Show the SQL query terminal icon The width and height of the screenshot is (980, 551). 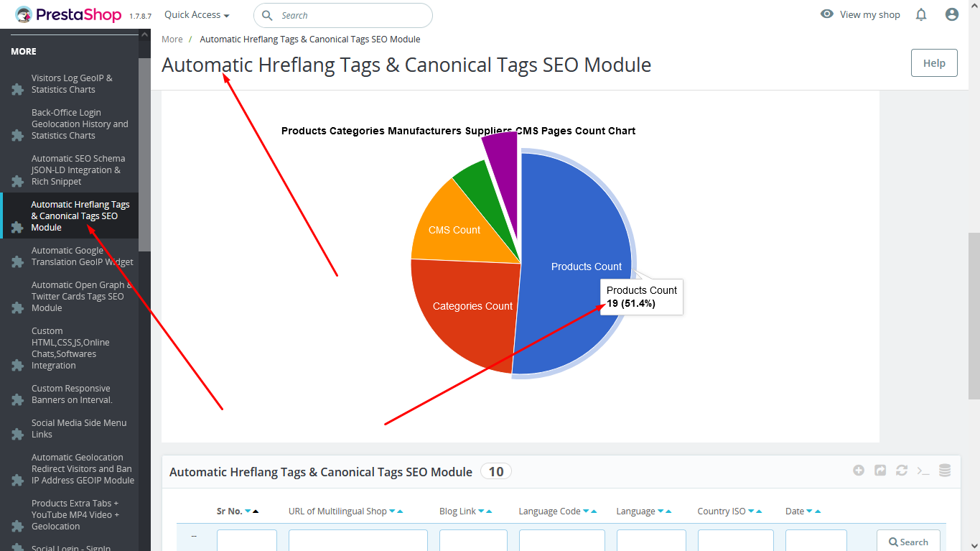(923, 471)
